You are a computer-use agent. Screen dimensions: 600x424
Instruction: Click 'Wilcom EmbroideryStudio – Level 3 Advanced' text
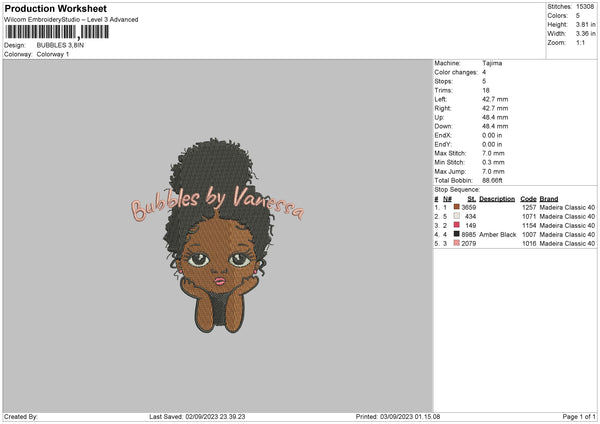71,20
